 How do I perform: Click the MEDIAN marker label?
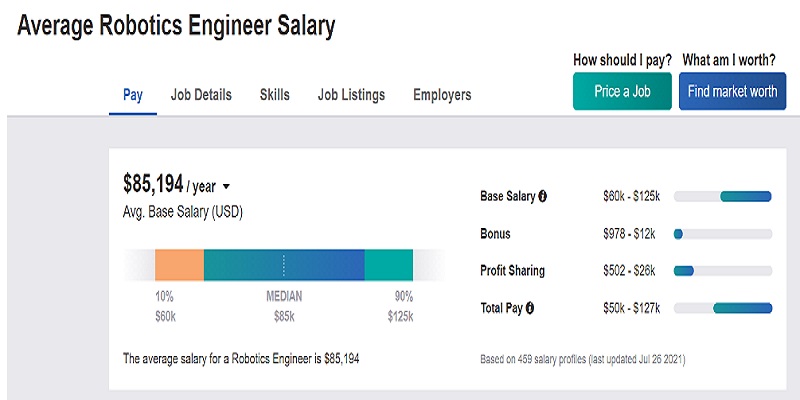coord(284,297)
